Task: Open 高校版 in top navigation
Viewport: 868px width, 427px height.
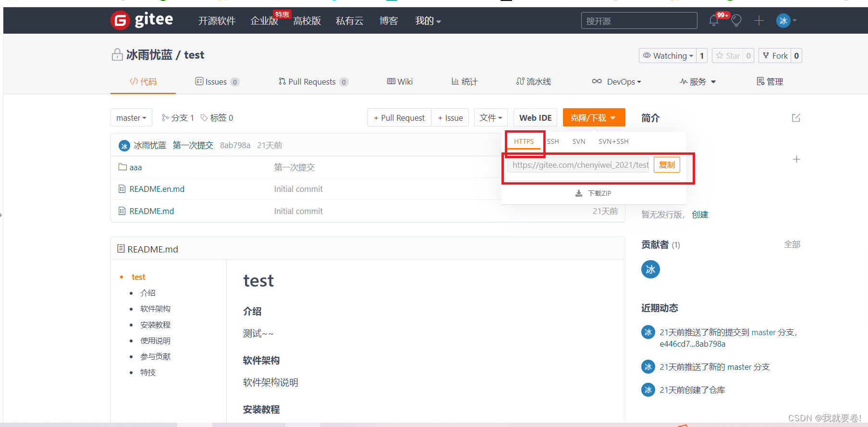Action: click(307, 21)
